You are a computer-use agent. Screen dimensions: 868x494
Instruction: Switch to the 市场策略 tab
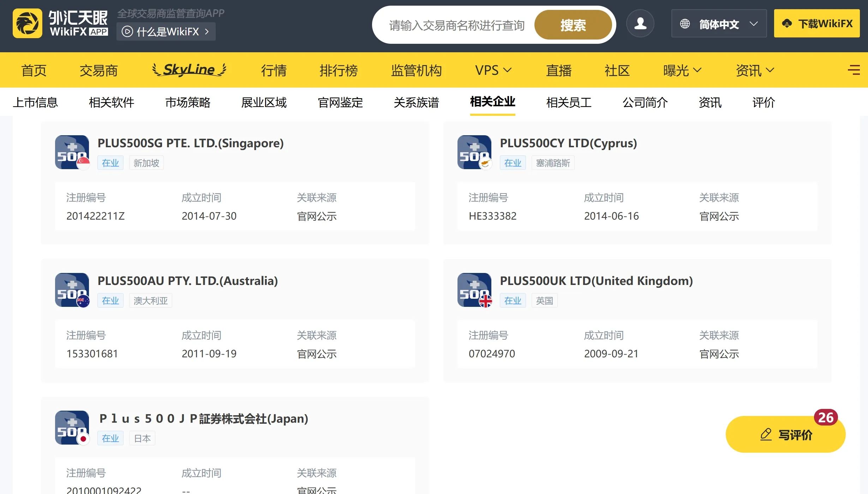[188, 102]
